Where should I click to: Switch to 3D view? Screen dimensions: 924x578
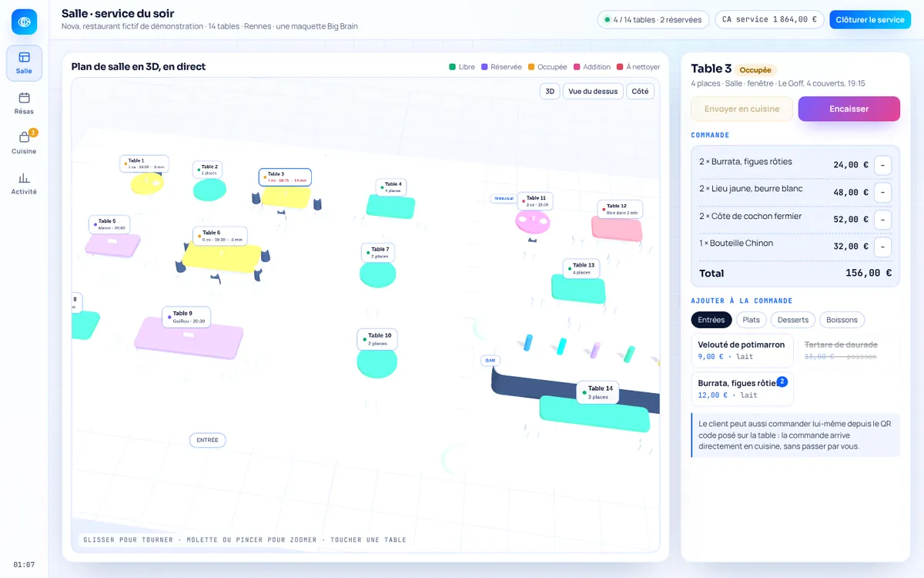550,91
